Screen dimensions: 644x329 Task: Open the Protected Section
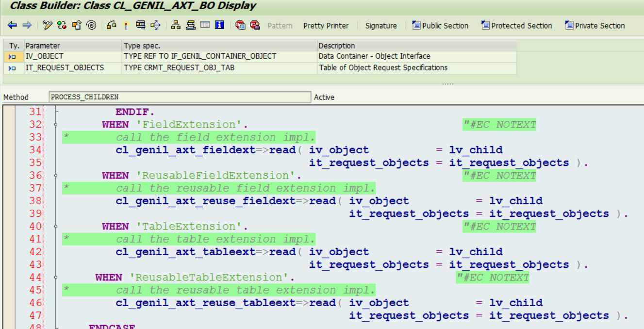tap(516, 26)
